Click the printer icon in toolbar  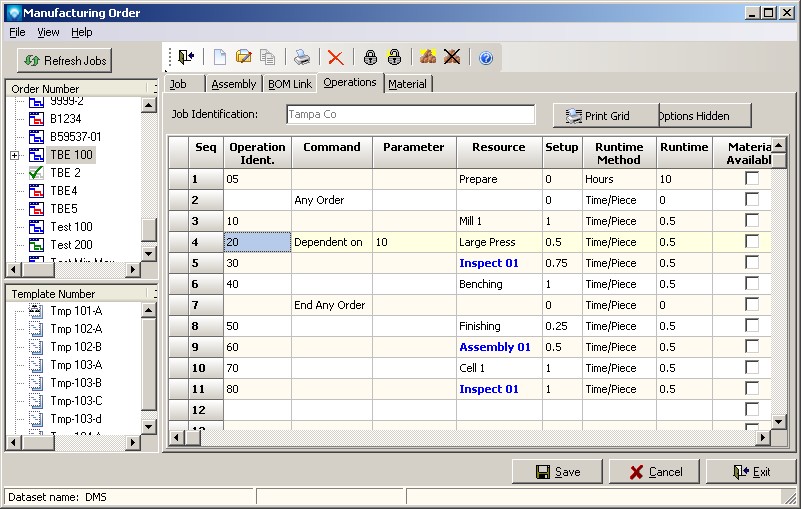point(302,58)
